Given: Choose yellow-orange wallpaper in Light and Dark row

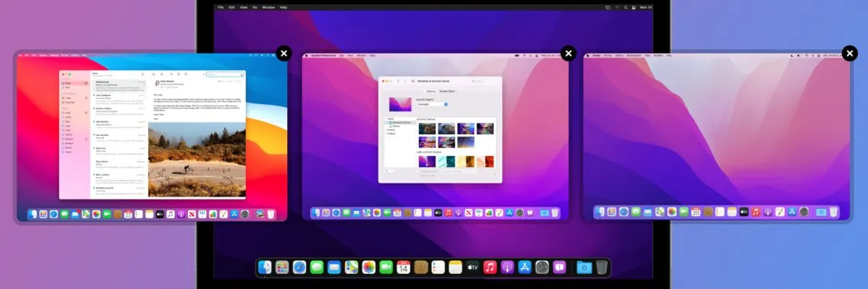Looking at the screenshot, I should tap(467, 162).
